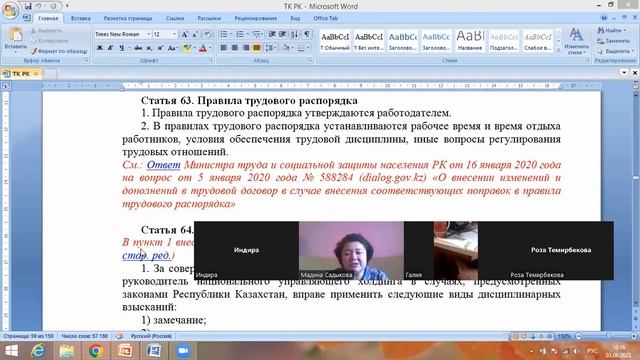The height and width of the screenshot is (360, 640).
Task: Increase paragraph indent
Action: (x=282, y=34)
